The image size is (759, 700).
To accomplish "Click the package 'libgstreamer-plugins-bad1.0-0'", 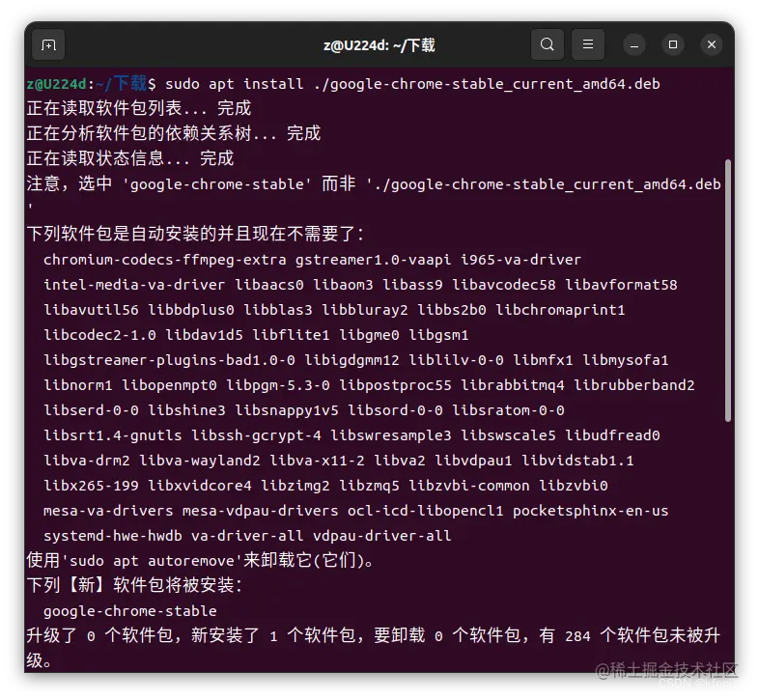I will pyautogui.click(x=169, y=360).
